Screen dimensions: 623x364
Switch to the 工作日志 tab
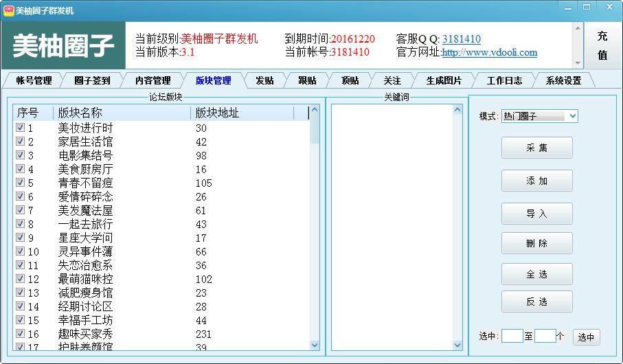point(505,80)
